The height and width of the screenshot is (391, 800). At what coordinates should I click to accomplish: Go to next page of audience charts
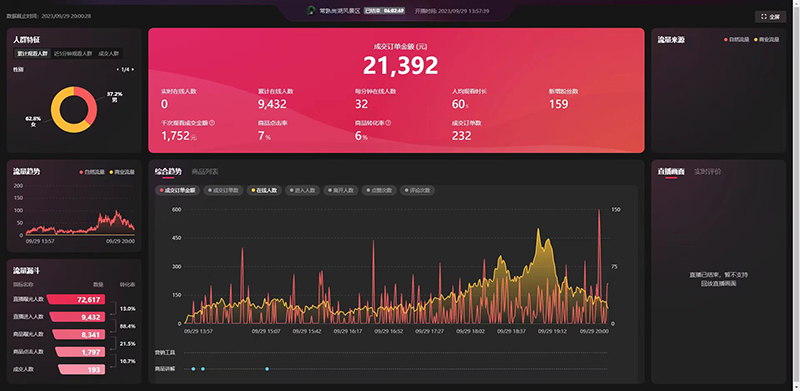(133, 69)
